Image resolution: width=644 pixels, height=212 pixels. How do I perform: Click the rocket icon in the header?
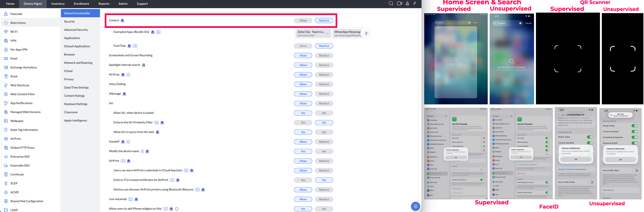pyautogui.click(x=407, y=3)
